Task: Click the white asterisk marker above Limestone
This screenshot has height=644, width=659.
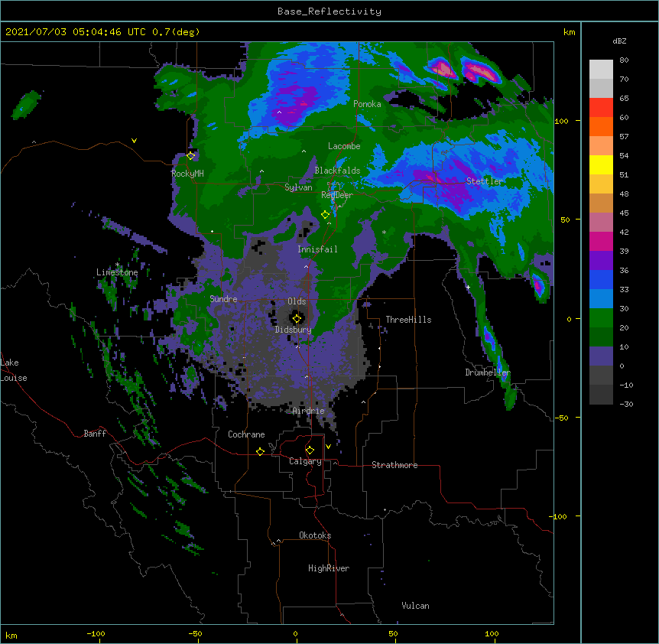Action: coord(117,265)
